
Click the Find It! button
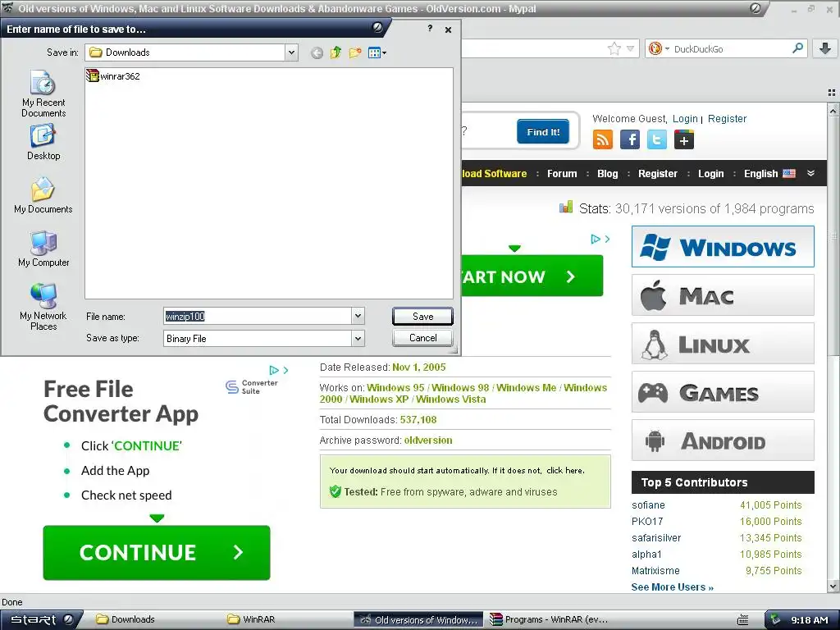coord(543,132)
